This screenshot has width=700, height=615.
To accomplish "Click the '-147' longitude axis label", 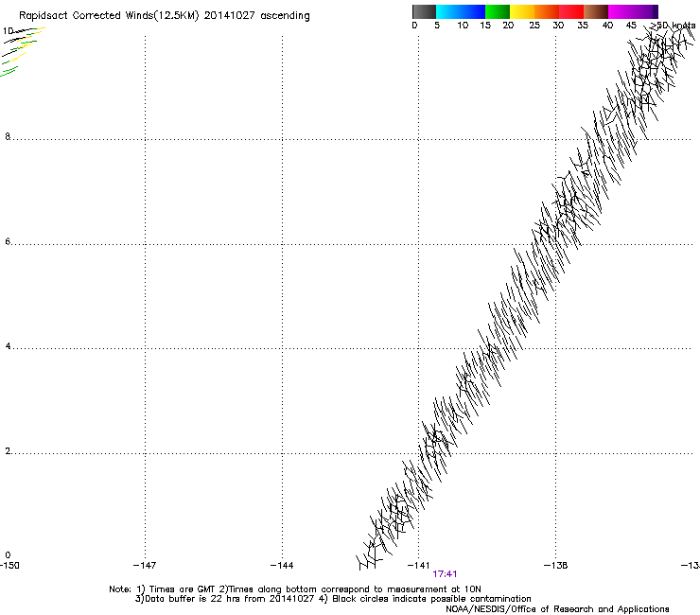I will [x=145, y=566].
